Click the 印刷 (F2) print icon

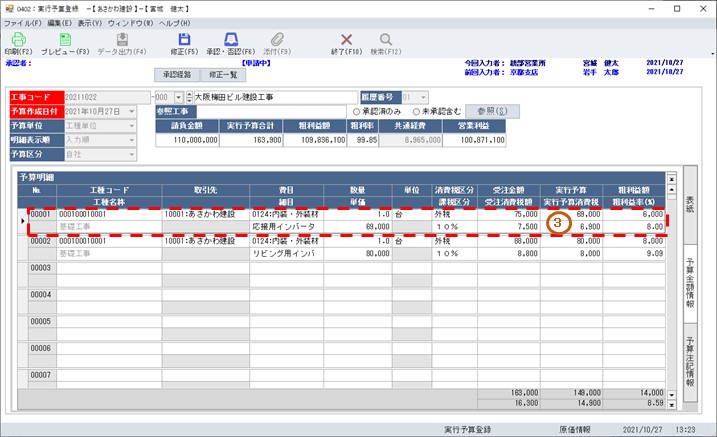[18, 40]
